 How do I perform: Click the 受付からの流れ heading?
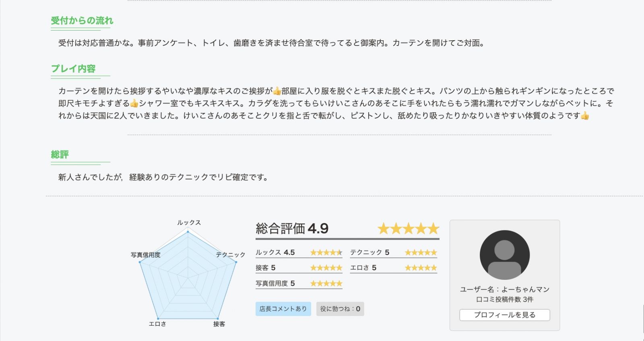82,21
